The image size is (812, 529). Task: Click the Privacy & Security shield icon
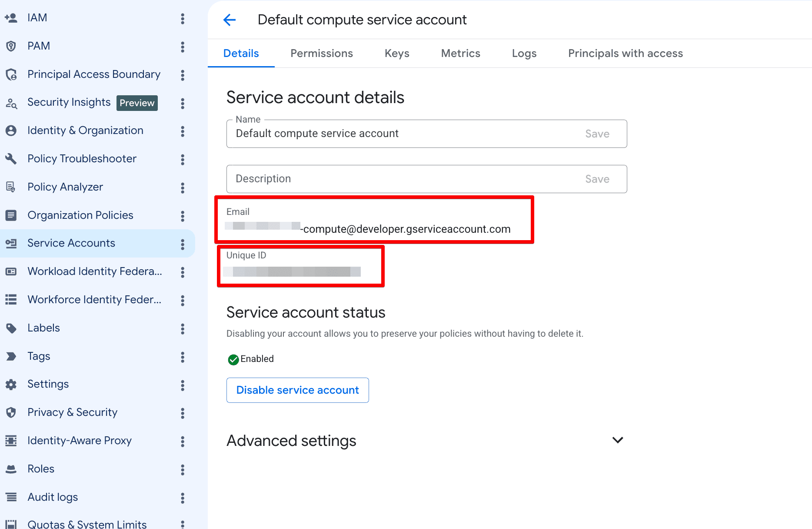11,412
